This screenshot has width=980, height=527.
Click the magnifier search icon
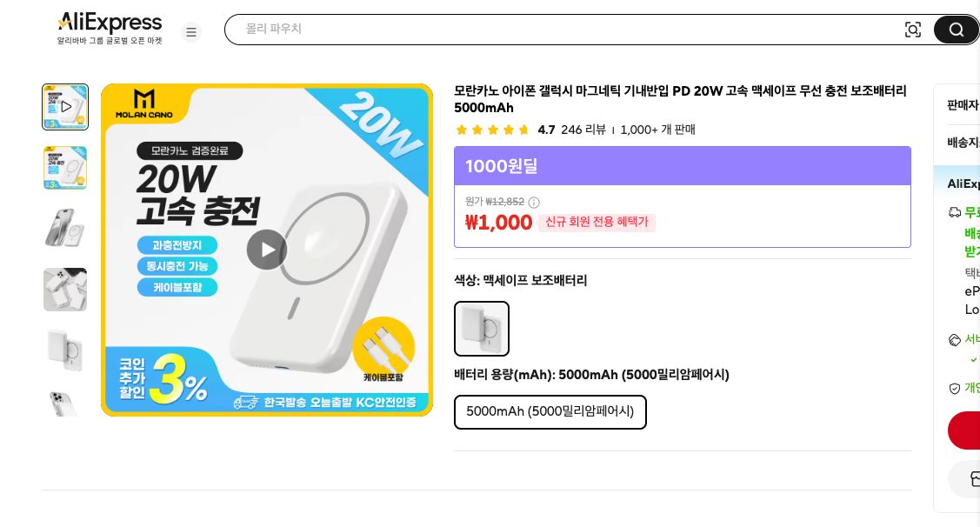click(956, 30)
